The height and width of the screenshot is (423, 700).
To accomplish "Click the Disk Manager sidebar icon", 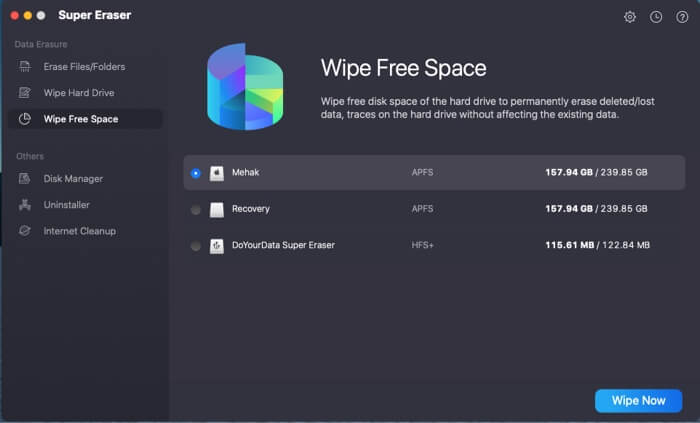I will (x=25, y=178).
